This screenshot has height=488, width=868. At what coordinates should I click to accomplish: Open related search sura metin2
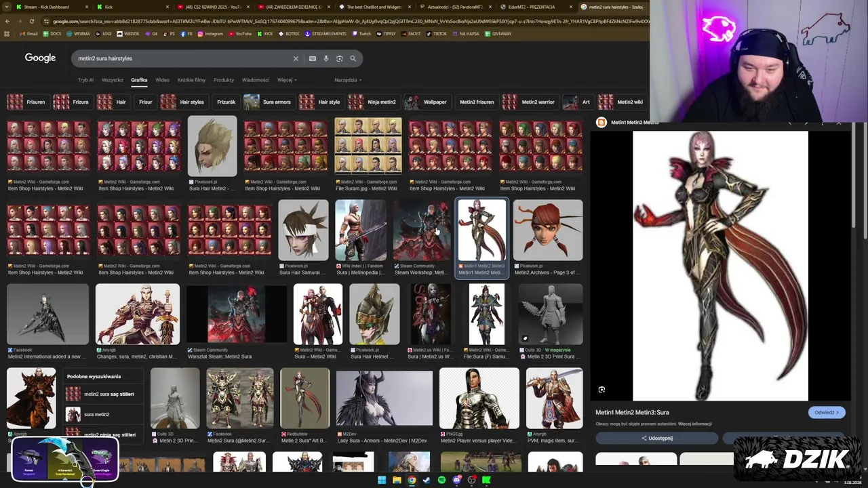[104, 414]
